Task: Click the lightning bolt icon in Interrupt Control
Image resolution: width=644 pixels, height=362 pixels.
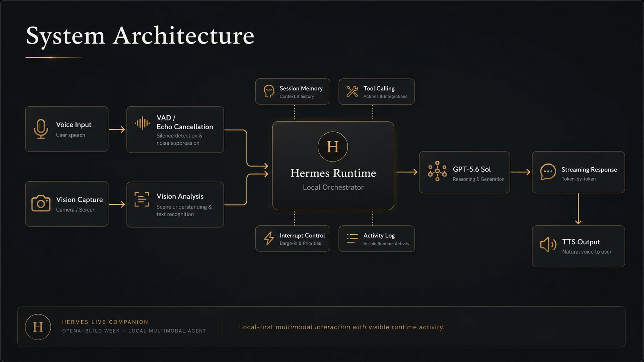Action: [269, 238]
